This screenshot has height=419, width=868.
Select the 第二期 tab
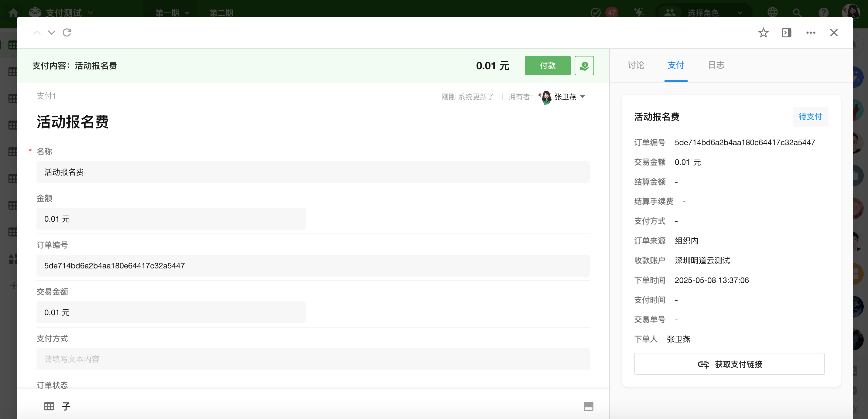point(221,13)
